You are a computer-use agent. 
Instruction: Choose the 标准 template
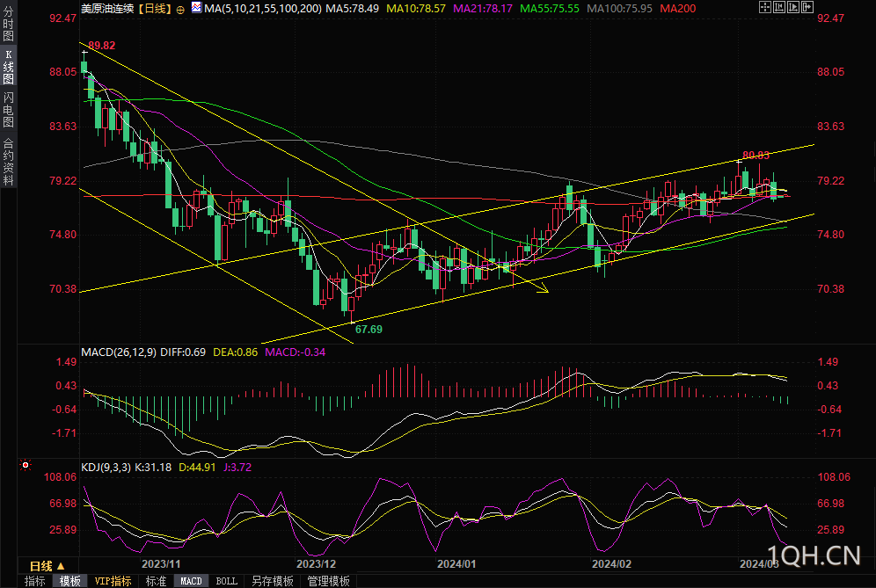[156, 581]
